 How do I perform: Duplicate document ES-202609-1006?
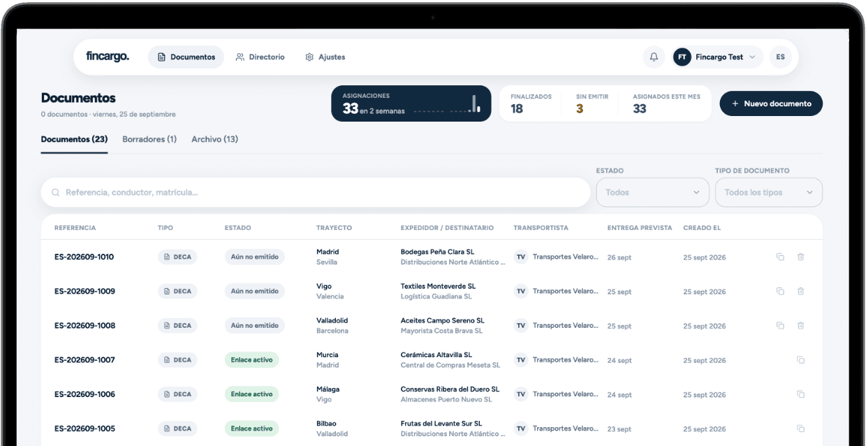tap(801, 394)
